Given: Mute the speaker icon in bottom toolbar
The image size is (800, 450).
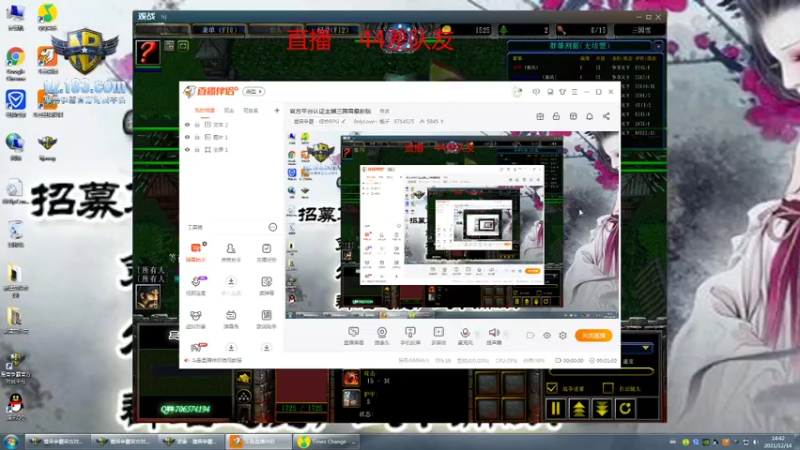Looking at the screenshot, I should [x=494, y=335].
